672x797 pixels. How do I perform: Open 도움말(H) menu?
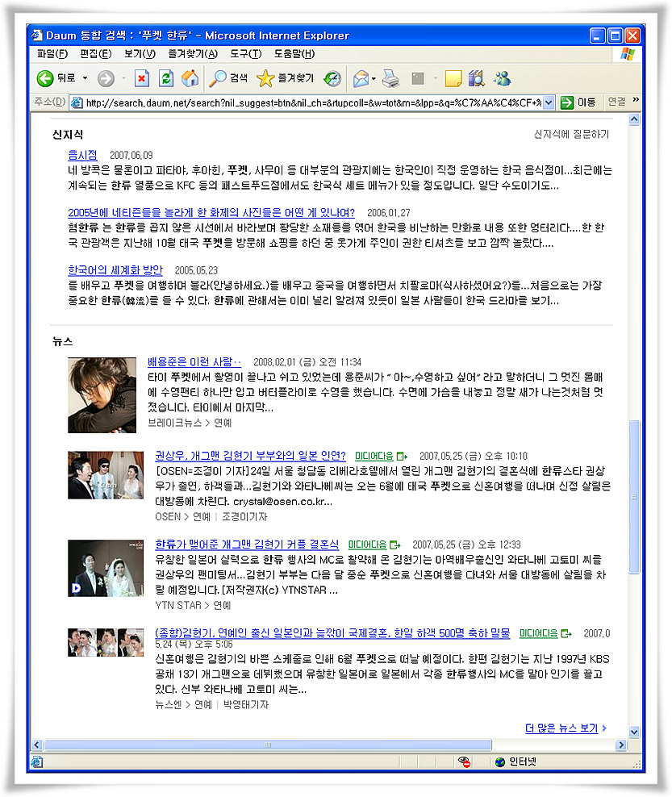click(294, 54)
